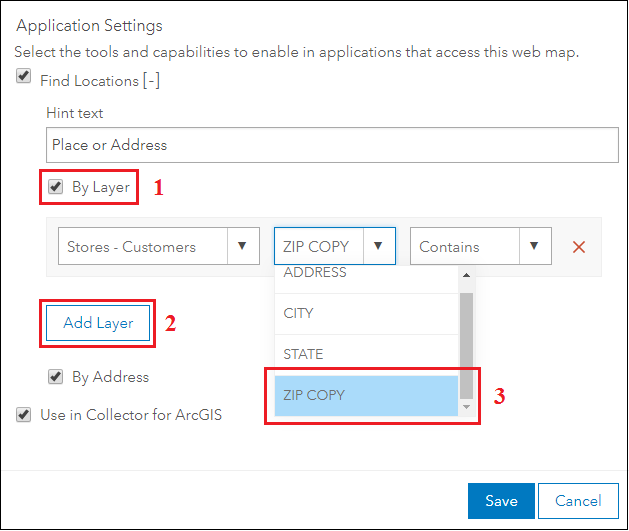The width and height of the screenshot is (629, 531).
Task: Choose ZIP COPY in the field list
Action: coord(366,395)
